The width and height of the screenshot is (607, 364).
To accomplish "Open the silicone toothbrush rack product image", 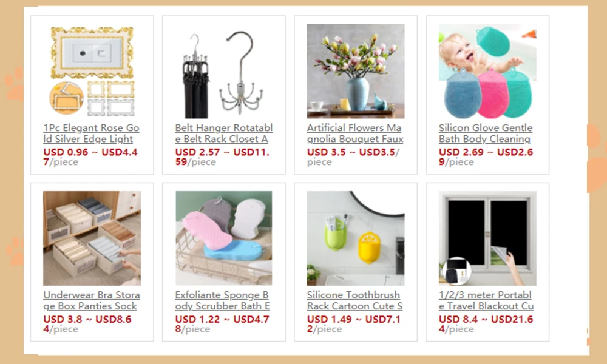I will 356,238.
